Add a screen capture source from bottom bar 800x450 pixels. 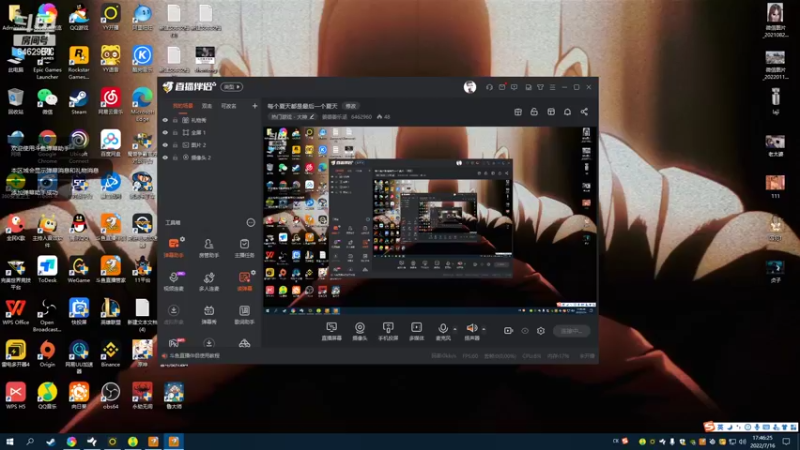point(332,331)
